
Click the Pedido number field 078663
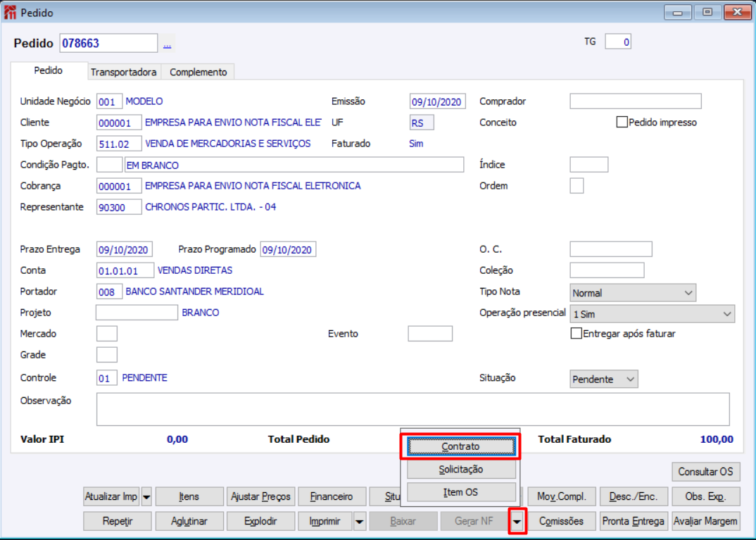[x=108, y=44]
